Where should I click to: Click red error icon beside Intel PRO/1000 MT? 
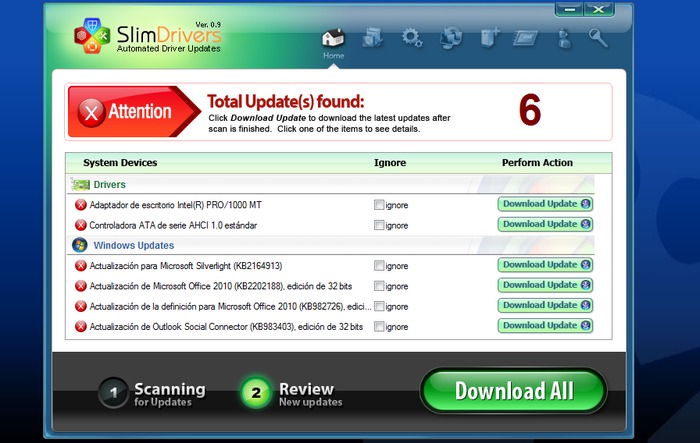coord(81,205)
